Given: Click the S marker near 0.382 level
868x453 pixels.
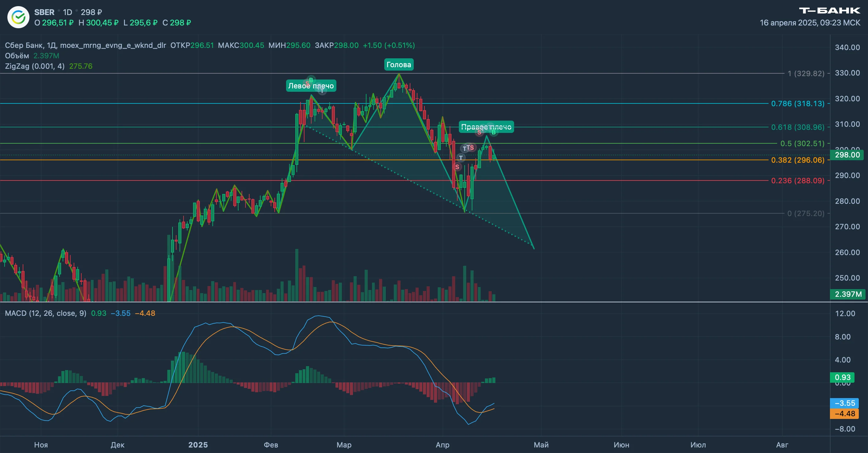Looking at the screenshot, I should pyautogui.click(x=457, y=167).
